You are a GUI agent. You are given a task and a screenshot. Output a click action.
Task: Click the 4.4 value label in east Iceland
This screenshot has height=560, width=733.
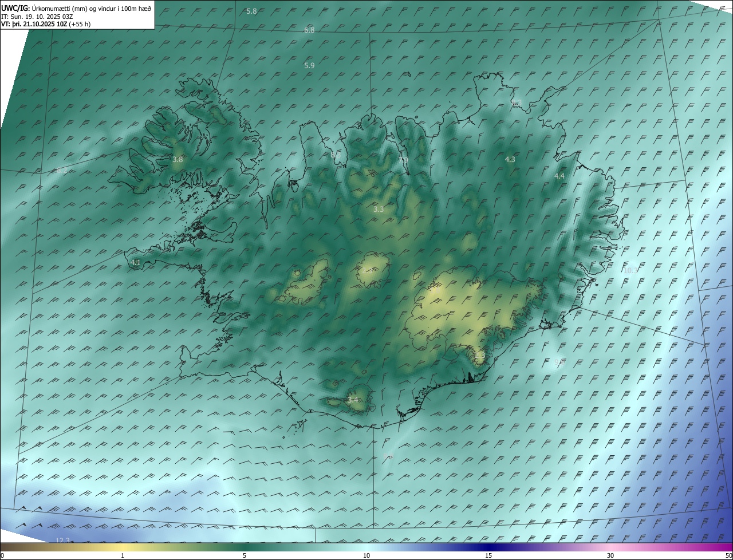(x=559, y=176)
